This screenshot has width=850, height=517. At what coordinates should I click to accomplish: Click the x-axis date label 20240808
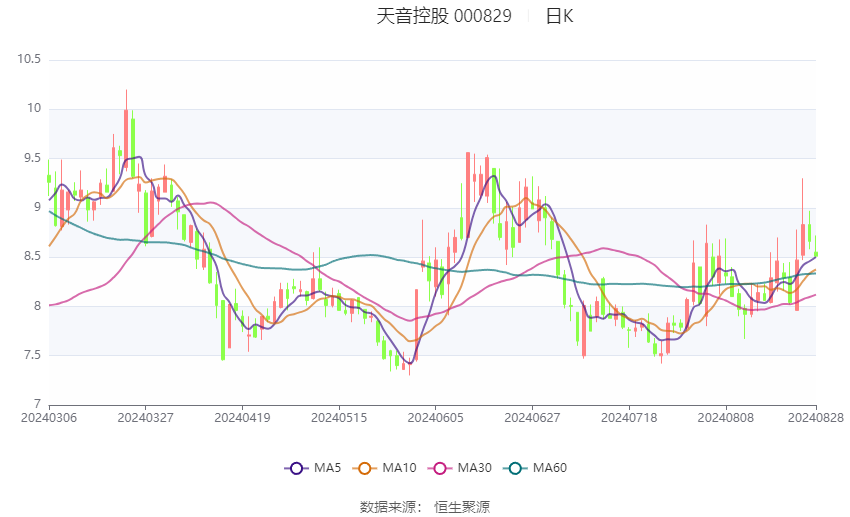pyautogui.click(x=725, y=418)
